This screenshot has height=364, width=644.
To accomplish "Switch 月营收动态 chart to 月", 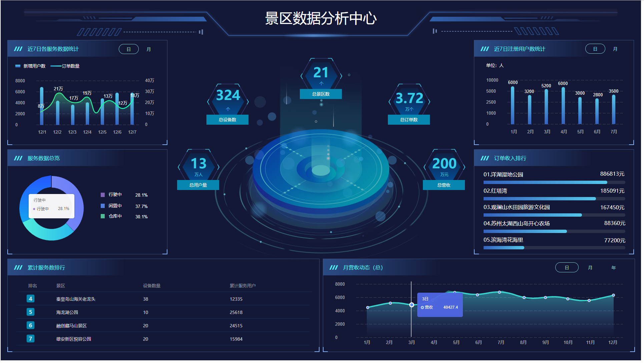I will [590, 268].
